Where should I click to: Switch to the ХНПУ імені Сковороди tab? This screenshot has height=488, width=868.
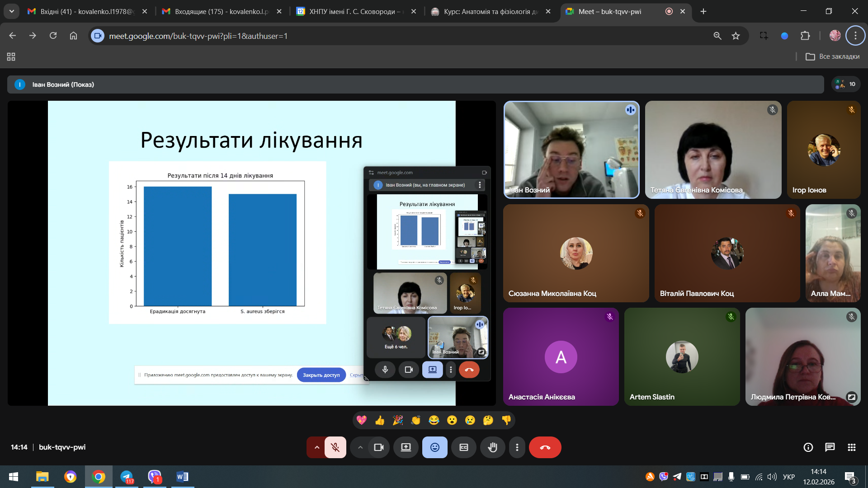[x=353, y=11]
